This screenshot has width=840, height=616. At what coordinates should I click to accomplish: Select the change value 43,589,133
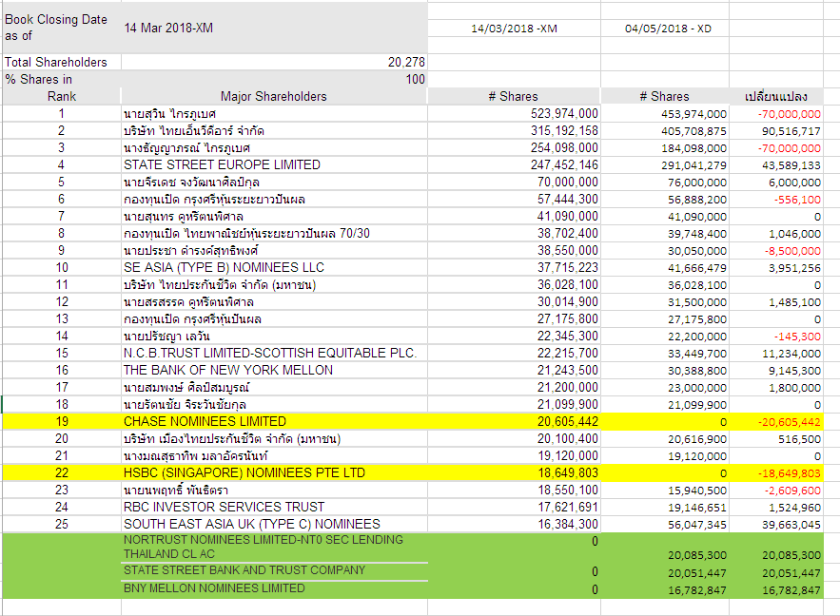pos(776,164)
